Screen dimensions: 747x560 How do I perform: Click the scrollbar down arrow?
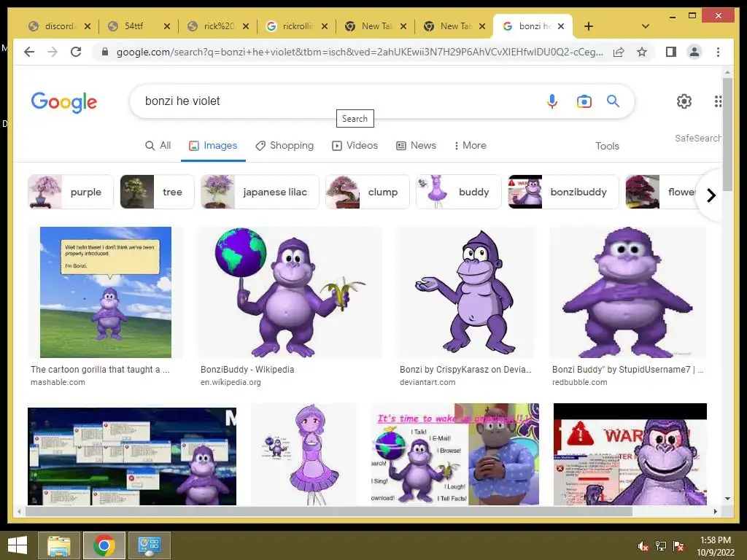[x=727, y=499]
